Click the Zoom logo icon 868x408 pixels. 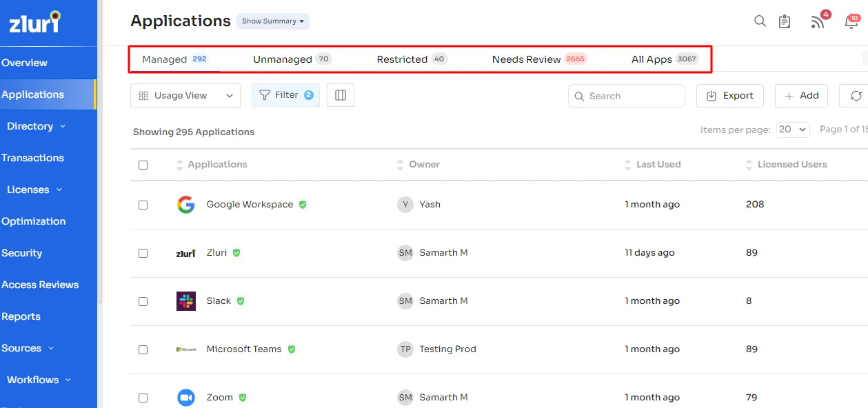click(x=186, y=398)
